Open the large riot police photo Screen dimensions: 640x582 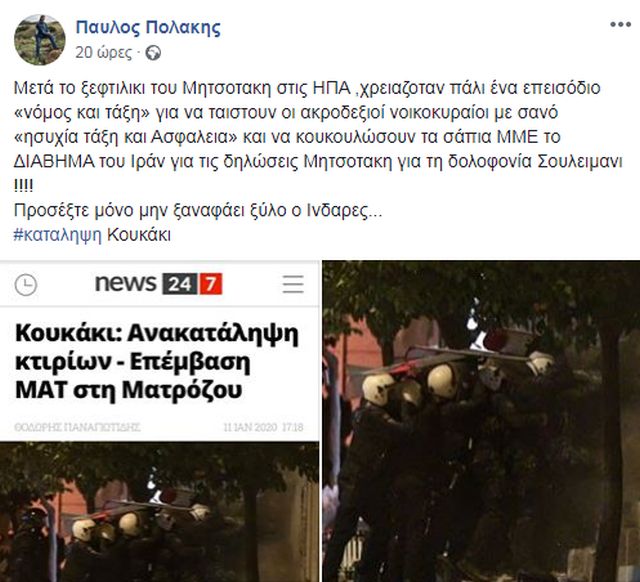click(x=481, y=421)
